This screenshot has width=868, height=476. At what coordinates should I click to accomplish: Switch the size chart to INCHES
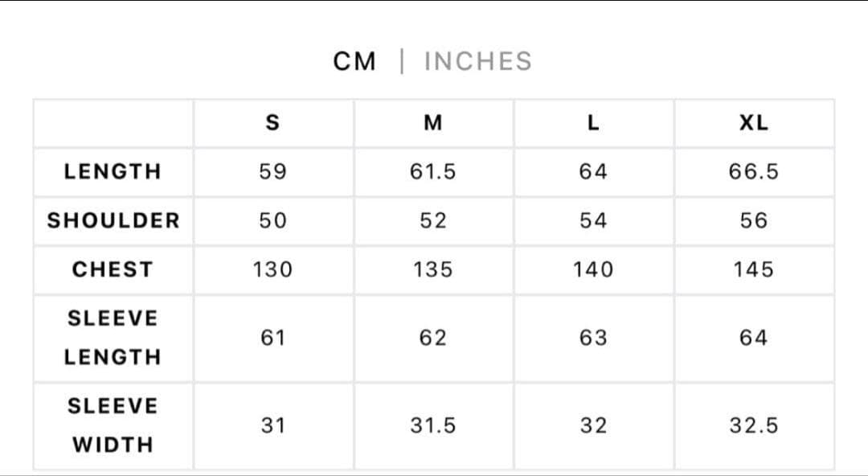(x=477, y=61)
